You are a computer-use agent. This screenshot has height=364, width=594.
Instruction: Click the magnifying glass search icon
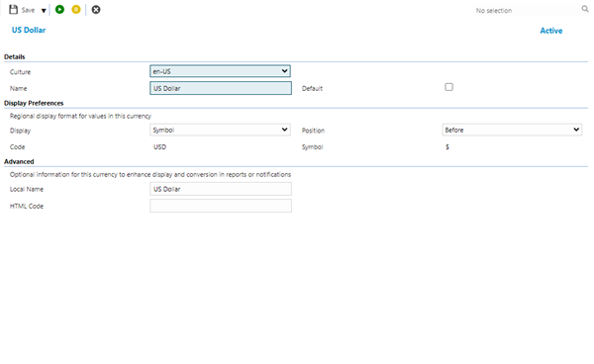coord(585,9)
